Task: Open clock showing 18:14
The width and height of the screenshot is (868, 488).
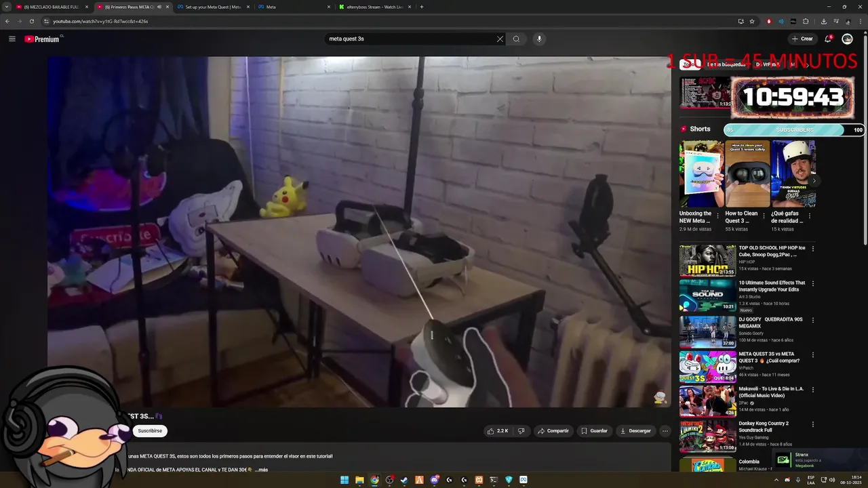Action: point(850,480)
